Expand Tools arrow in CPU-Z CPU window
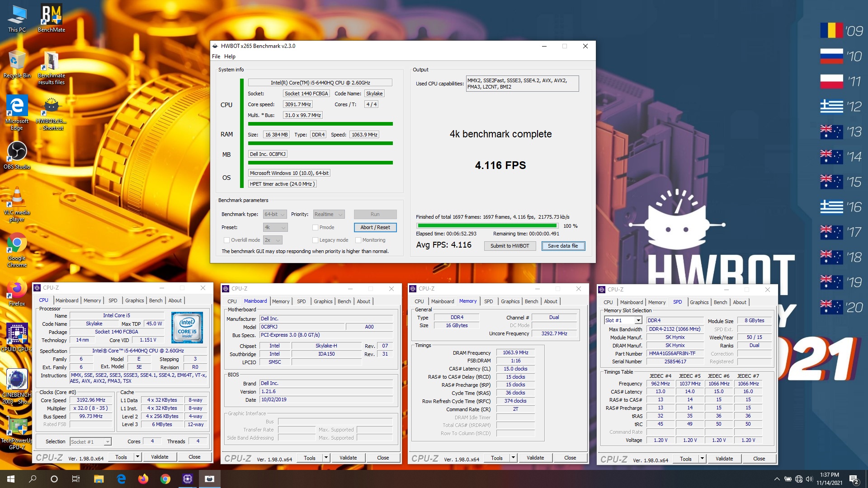The height and width of the screenshot is (488, 868). click(x=137, y=457)
